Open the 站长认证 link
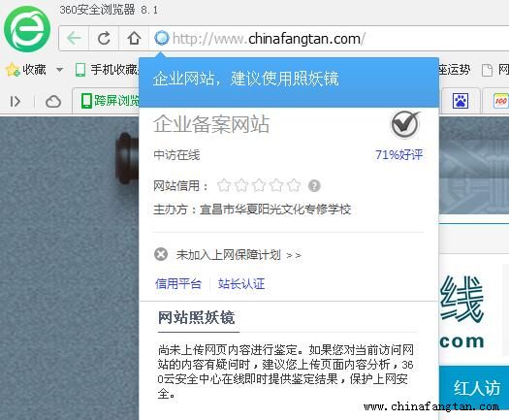 (241, 284)
